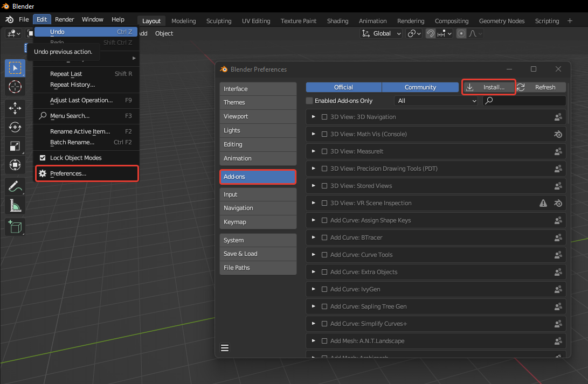The height and width of the screenshot is (384, 588).
Task: Open the editor type selector icon
Action: pyautogui.click(x=14, y=33)
